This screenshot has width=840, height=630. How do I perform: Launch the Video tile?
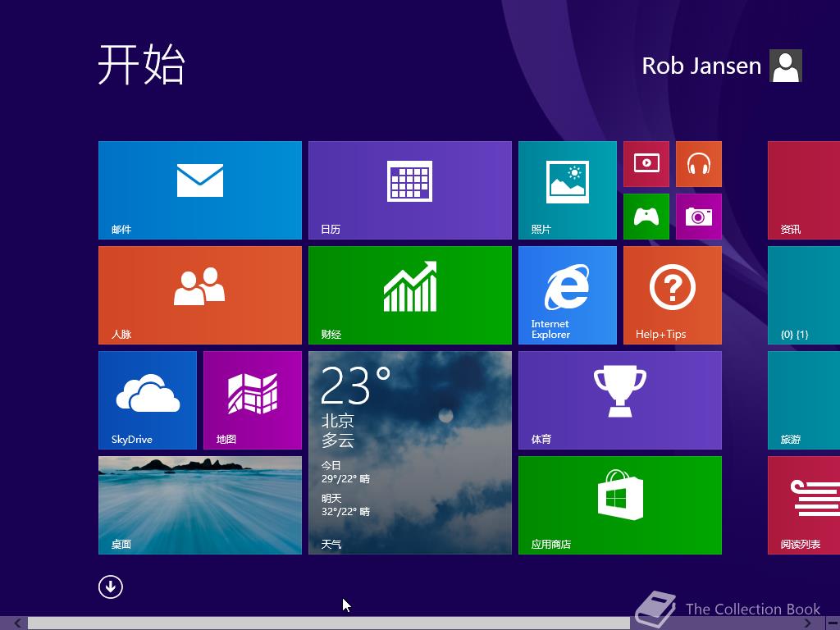pyautogui.click(x=646, y=164)
